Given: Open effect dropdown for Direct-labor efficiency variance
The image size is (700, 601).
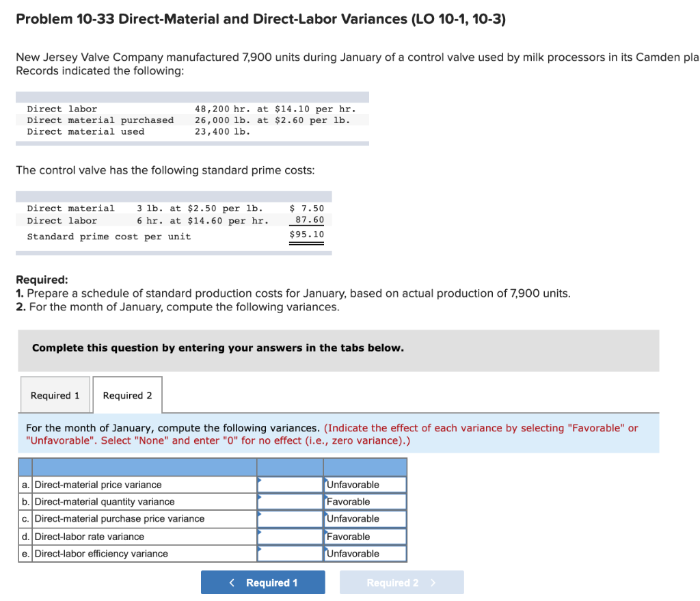Looking at the screenshot, I should (x=365, y=554).
